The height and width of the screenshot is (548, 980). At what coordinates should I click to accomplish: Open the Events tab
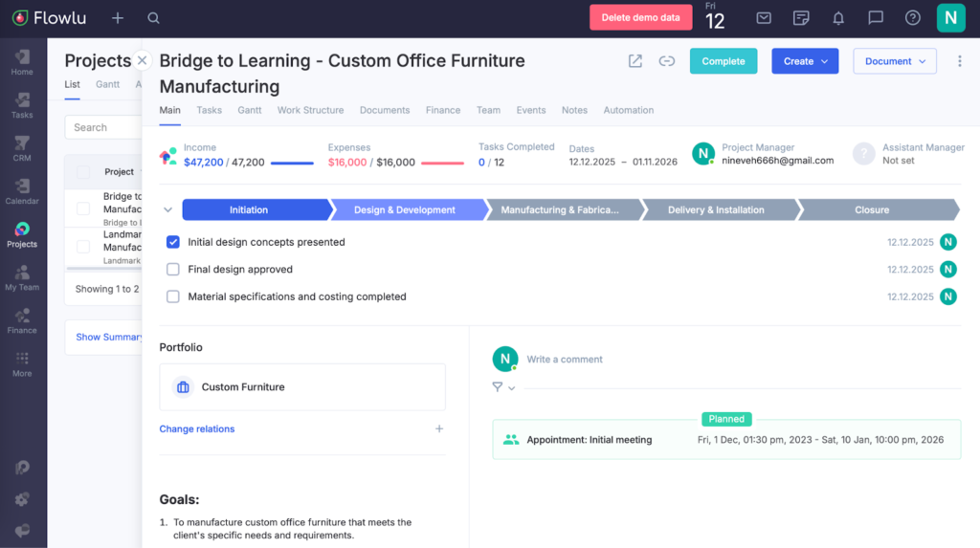(x=530, y=110)
